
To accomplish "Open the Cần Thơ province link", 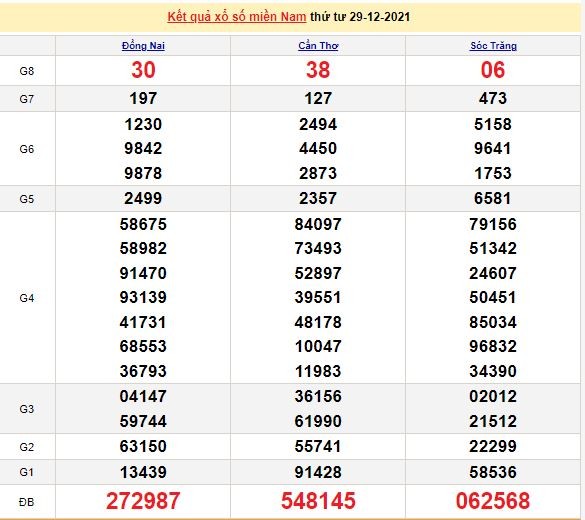I will point(318,46).
